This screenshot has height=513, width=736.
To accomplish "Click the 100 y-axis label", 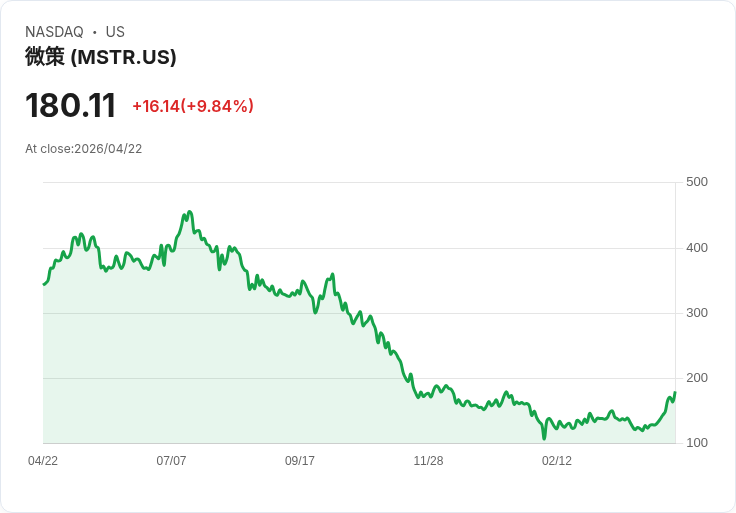I will coord(697,443).
